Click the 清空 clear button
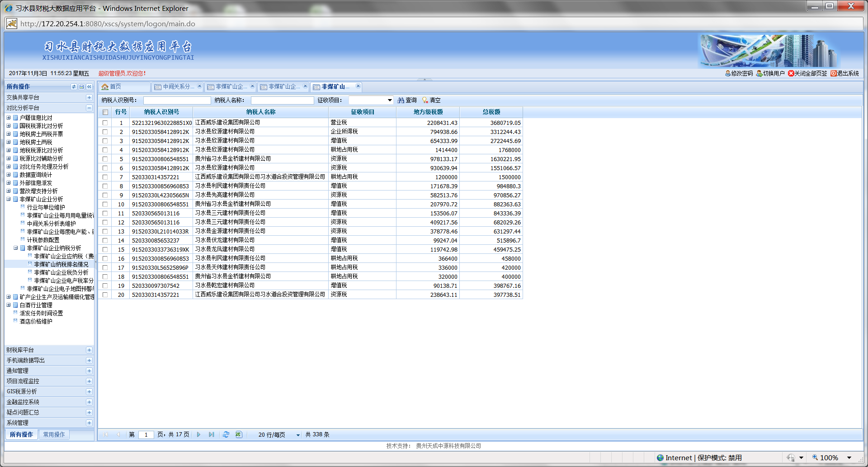This screenshot has height=467, width=868. pos(431,100)
